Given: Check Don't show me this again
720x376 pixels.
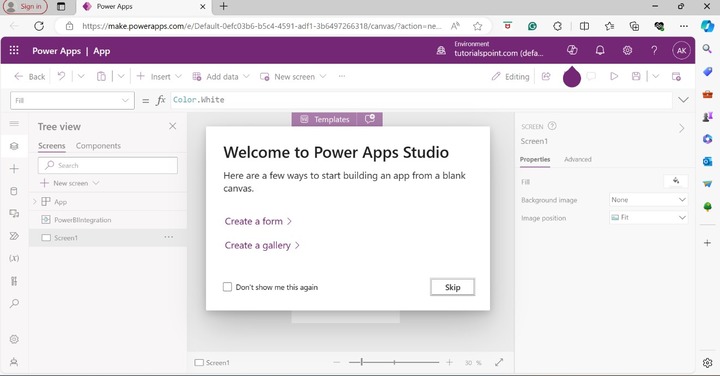Looking at the screenshot, I should click(227, 287).
